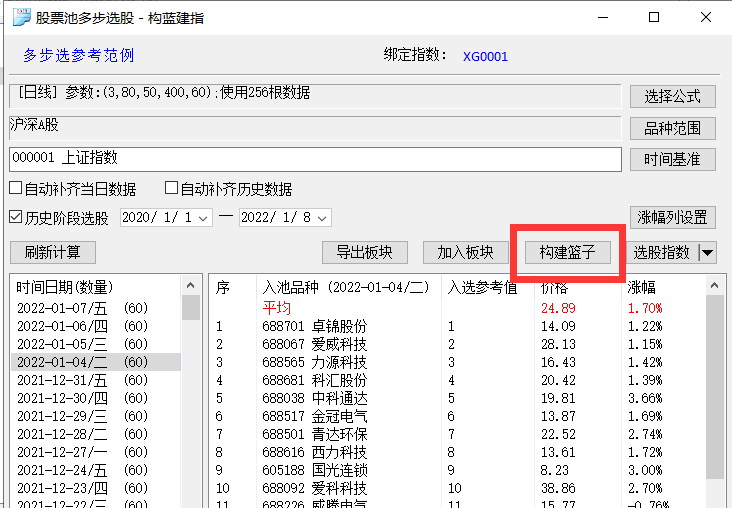
Task: Select date 2021-12-24/五 in list
Action: click(96, 470)
